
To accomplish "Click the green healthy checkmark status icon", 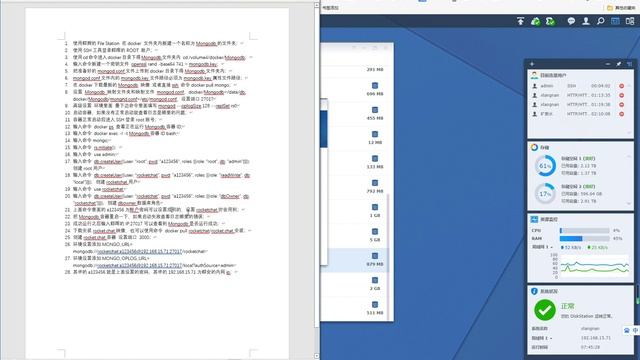I will [x=545, y=310].
